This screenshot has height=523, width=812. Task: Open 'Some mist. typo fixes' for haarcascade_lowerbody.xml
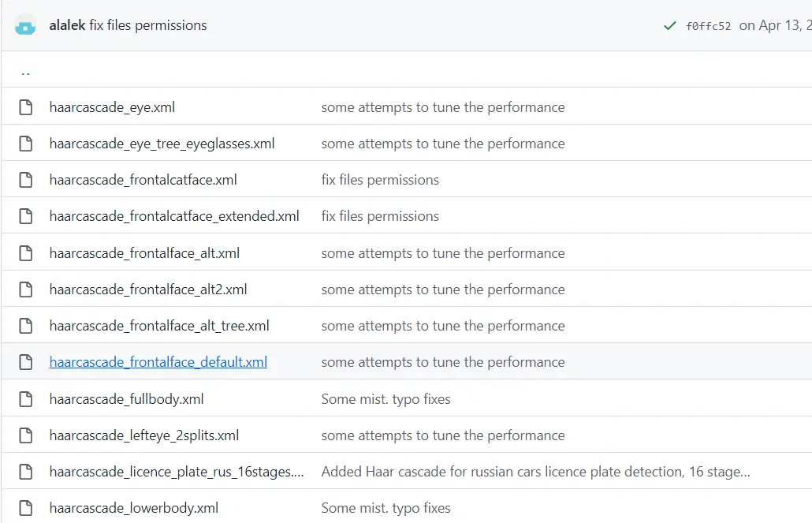(x=386, y=508)
